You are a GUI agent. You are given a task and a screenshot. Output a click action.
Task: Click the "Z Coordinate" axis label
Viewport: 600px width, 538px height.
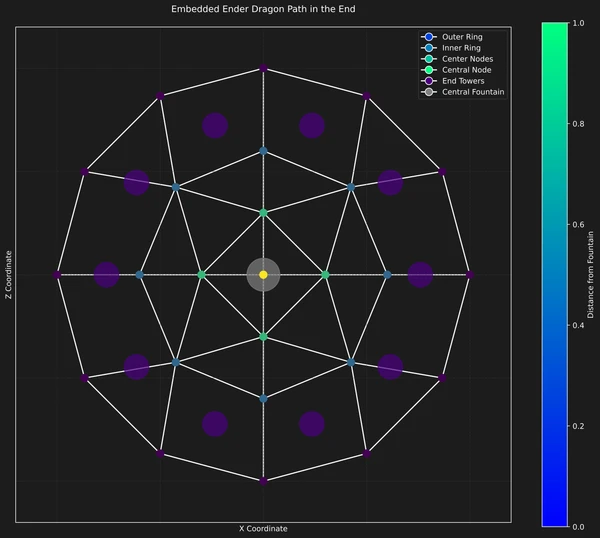tap(9, 275)
